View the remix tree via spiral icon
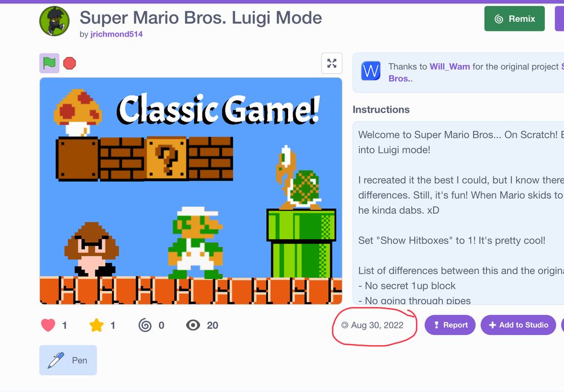Image resolution: width=564 pixels, height=392 pixels. pos(145,325)
